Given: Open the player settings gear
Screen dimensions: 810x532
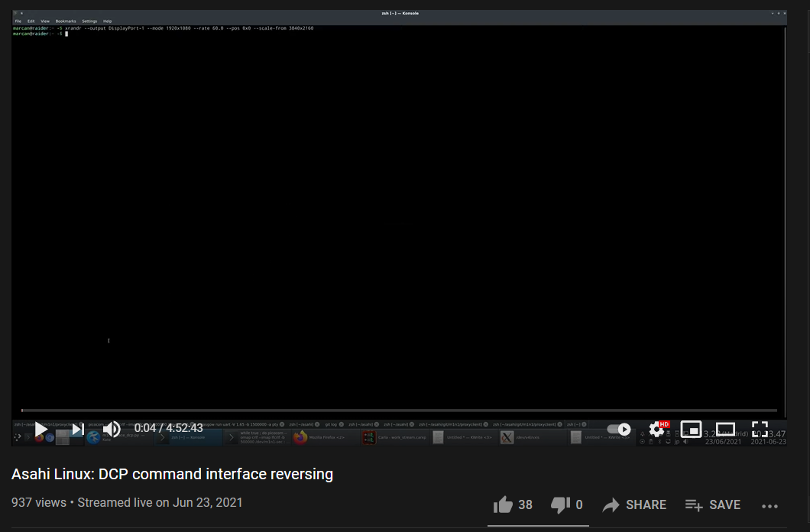Looking at the screenshot, I should [x=656, y=430].
